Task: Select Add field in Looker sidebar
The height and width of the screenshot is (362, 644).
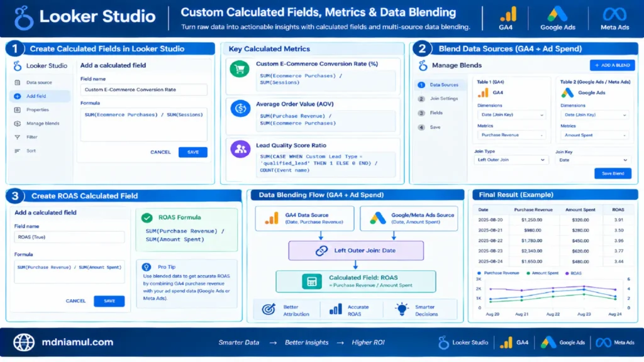Action: pyautogui.click(x=40, y=96)
